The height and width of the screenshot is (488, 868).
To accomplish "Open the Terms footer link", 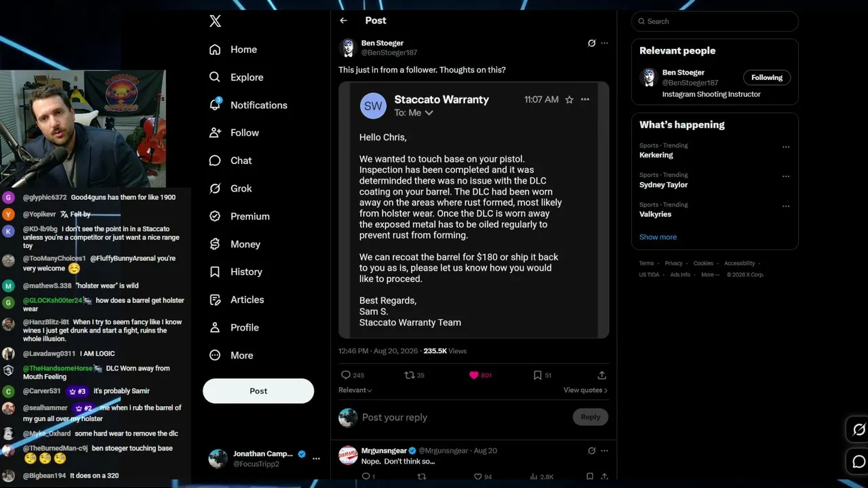I will point(646,263).
